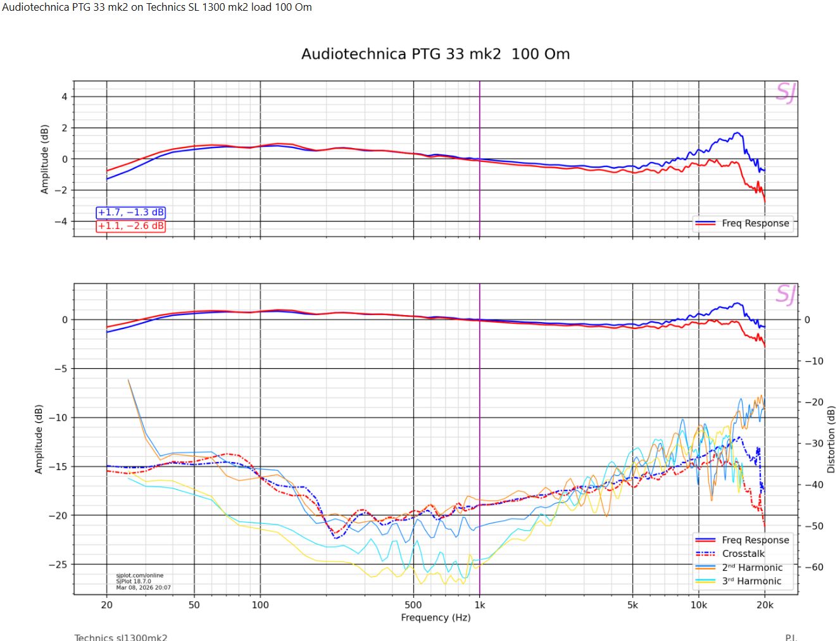Click the '10k' frequency tick label
840x641 pixels.
point(698,605)
